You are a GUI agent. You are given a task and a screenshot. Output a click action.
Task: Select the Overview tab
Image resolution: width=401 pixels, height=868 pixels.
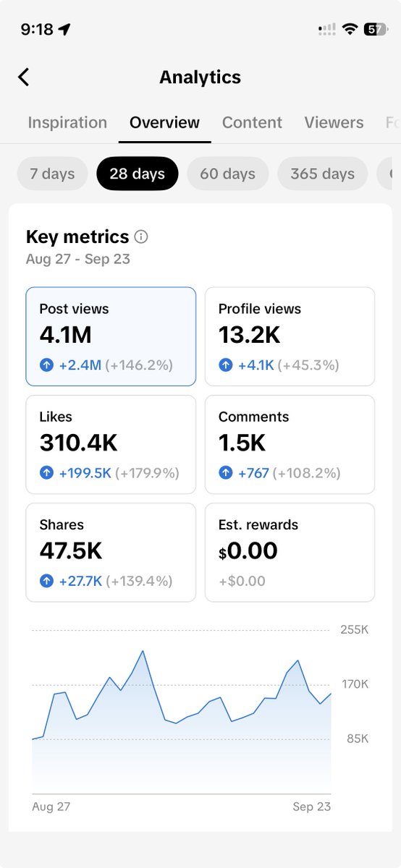tap(164, 122)
